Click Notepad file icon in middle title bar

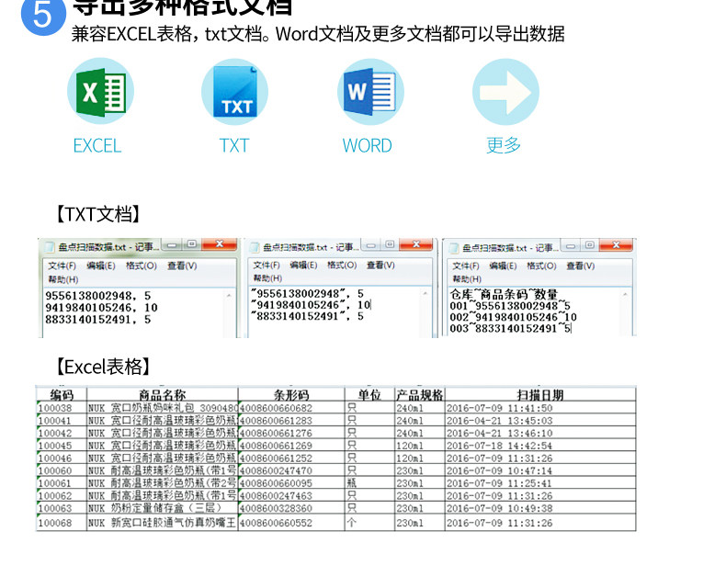(x=255, y=247)
